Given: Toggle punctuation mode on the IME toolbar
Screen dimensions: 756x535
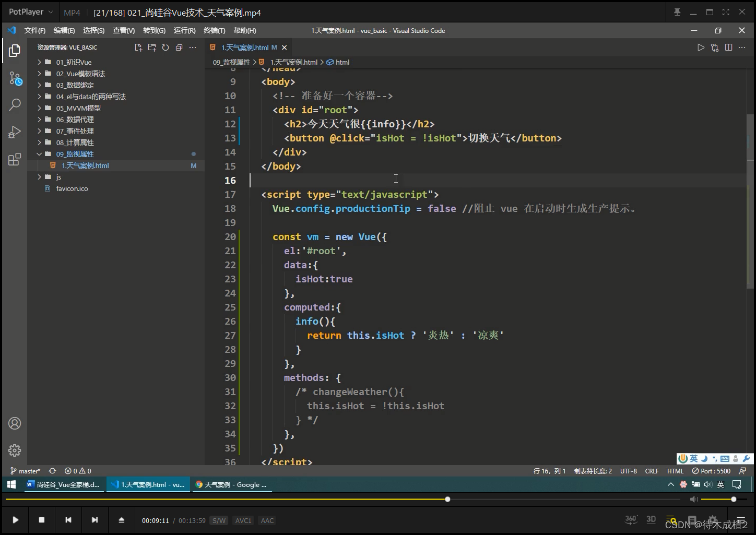Looking at the screenshot, I should pyautogui.click(x=715, y=459).
